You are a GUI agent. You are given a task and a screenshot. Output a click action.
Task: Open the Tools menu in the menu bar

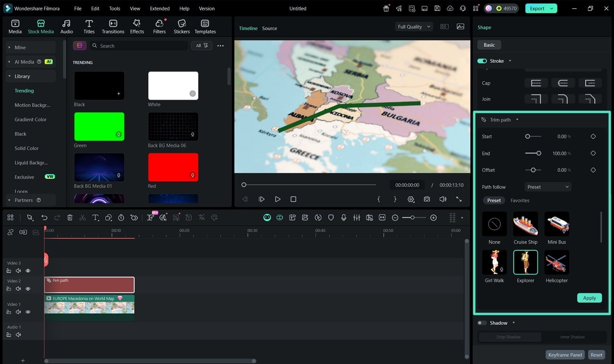click(114, 8)
